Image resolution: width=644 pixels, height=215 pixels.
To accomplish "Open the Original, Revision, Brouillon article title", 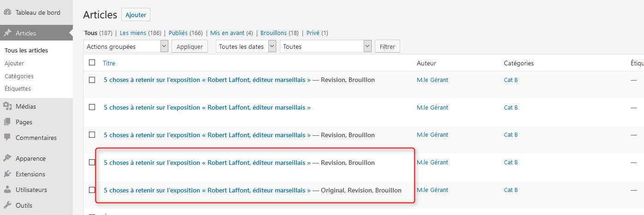I will pos(207,190).
